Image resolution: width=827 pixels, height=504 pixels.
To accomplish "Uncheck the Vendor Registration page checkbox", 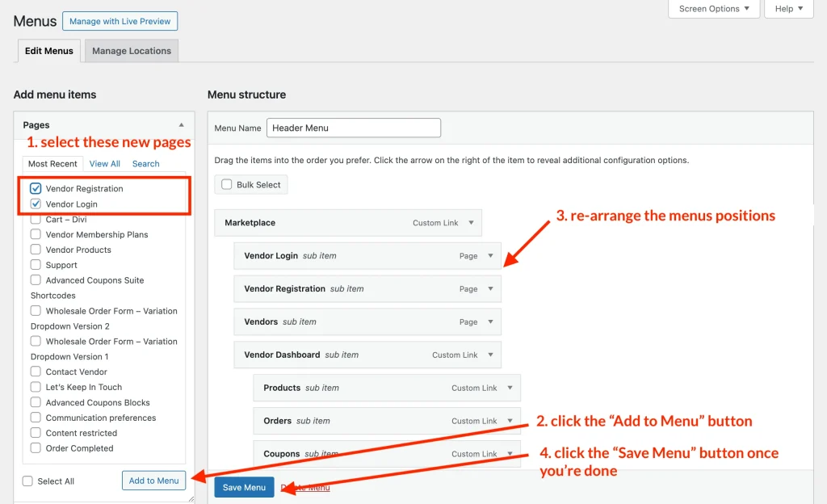I will (x=36, y=189).
